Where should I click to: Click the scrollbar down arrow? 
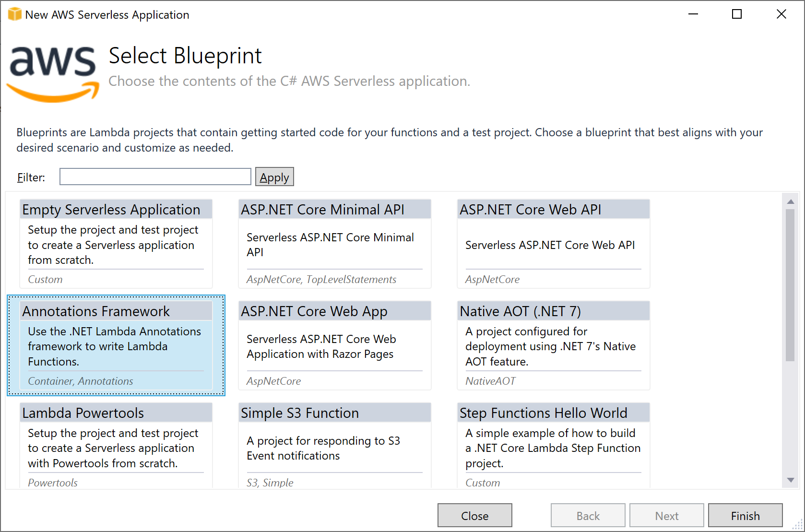[x=791, y=480]
